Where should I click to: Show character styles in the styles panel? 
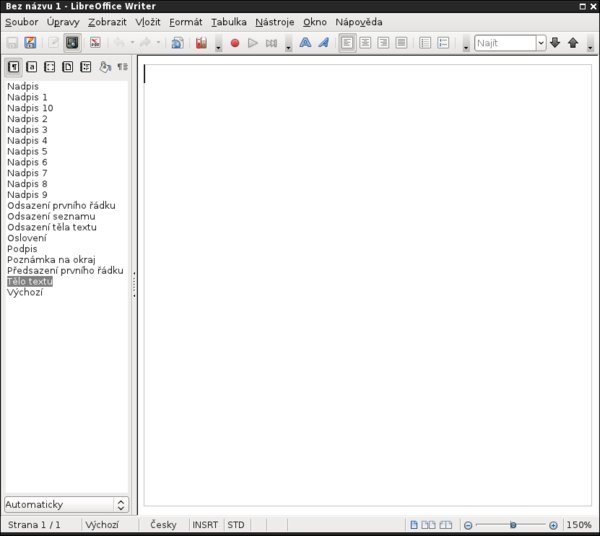31,67
